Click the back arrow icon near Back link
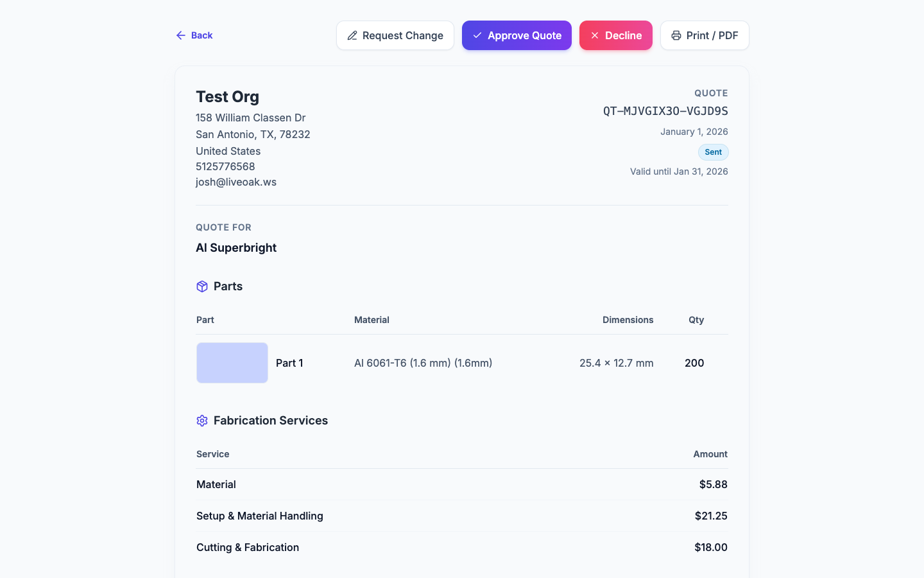 pyautogui.click(x=180, y=35)
